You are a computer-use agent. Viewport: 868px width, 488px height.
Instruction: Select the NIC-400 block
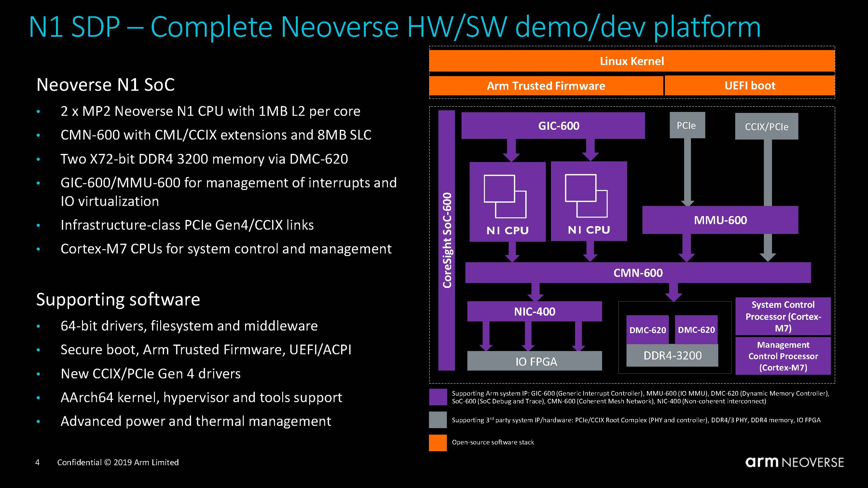(534, 311)
